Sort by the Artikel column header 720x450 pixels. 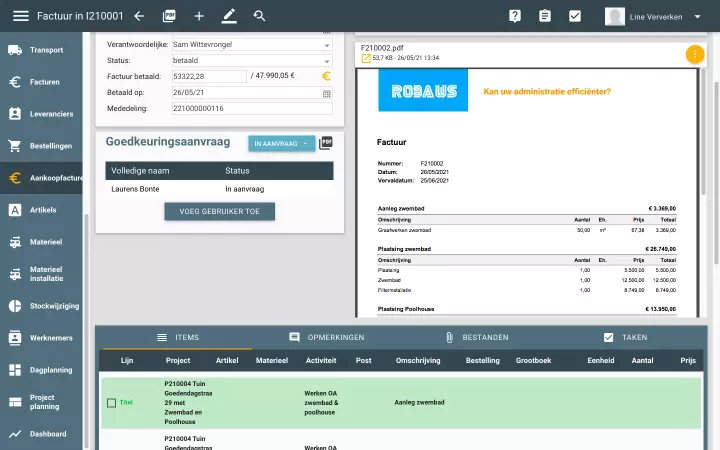227,360
